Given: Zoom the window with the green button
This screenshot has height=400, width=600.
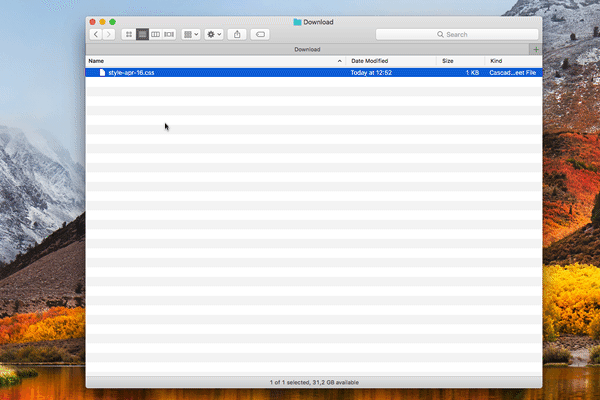Looking at the screenshot, I should tap(112, 22).
